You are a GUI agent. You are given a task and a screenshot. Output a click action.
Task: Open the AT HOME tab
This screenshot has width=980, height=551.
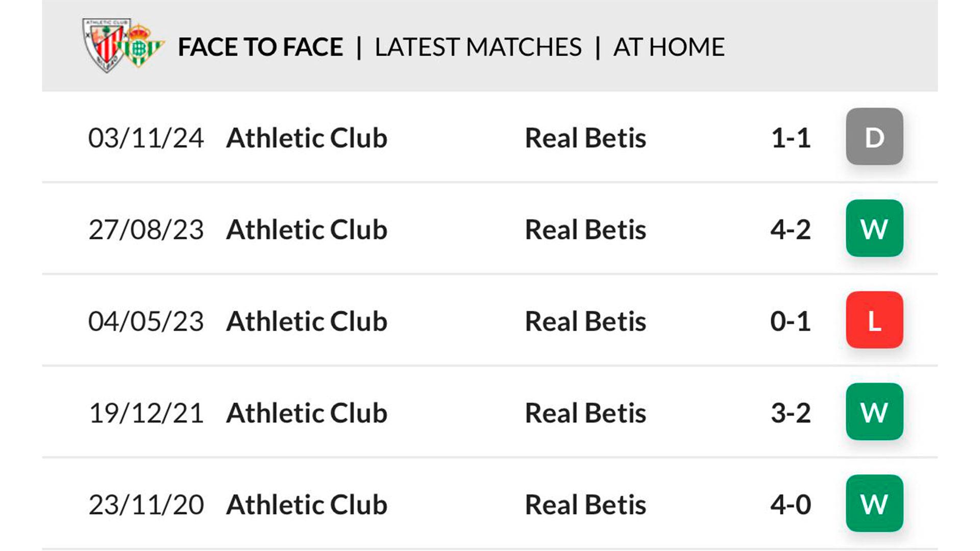669,47
